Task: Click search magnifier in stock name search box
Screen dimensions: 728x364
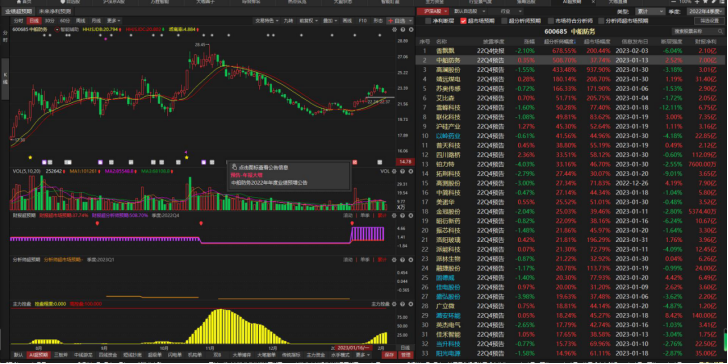Action: tap(720, 31)
